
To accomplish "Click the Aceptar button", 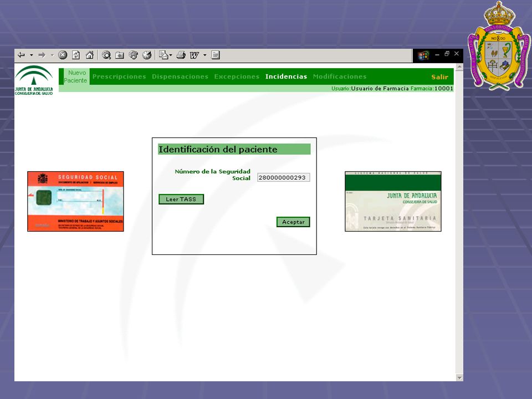I will [x=293, y=222].
